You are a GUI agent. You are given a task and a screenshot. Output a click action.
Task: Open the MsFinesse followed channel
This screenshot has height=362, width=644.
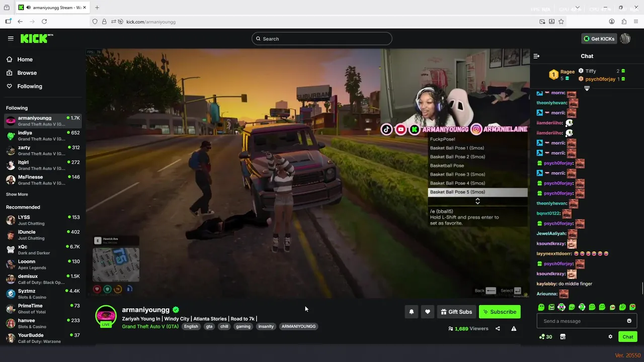[42, 180]
